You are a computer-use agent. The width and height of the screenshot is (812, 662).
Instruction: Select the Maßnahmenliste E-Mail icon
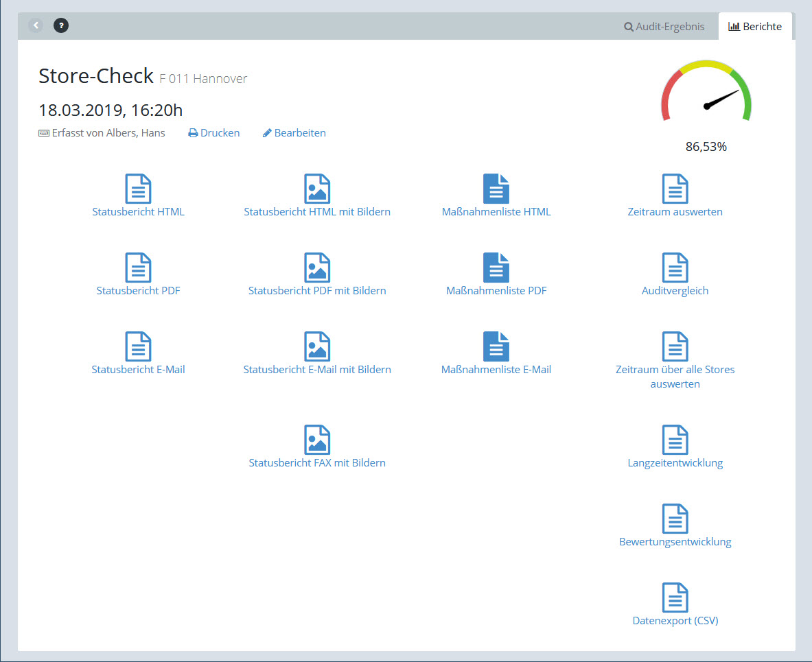pos(496,346)
